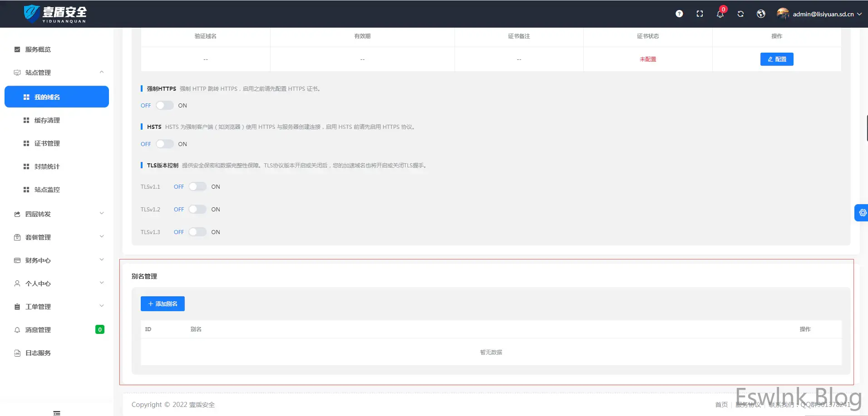Click the 添加别名 button
The height and width of the screenshot is (416, 868).
pyautogui.click(x=163, y=303)
